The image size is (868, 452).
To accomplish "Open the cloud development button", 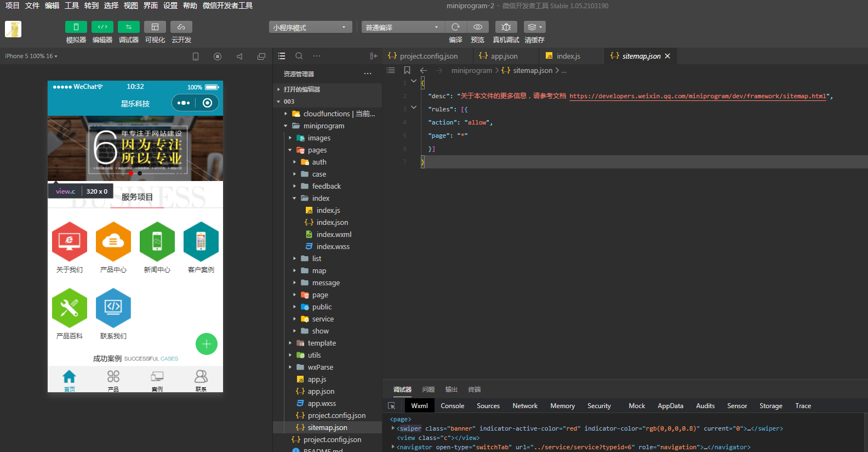I will coord(181,27).
